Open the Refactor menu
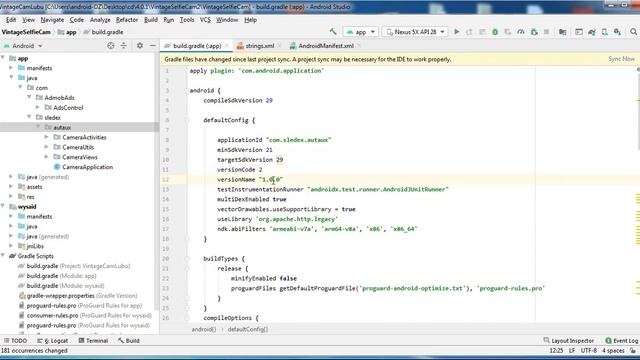 [127, 20]
